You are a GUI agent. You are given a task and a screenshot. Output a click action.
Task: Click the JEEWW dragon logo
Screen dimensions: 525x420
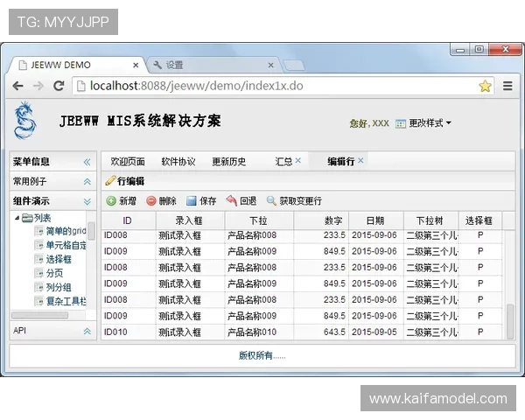pos(24,120)
